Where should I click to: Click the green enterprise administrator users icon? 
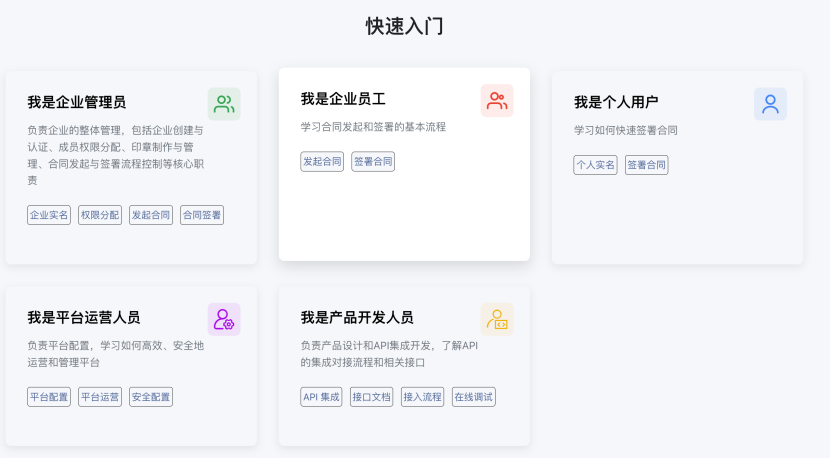224,104
